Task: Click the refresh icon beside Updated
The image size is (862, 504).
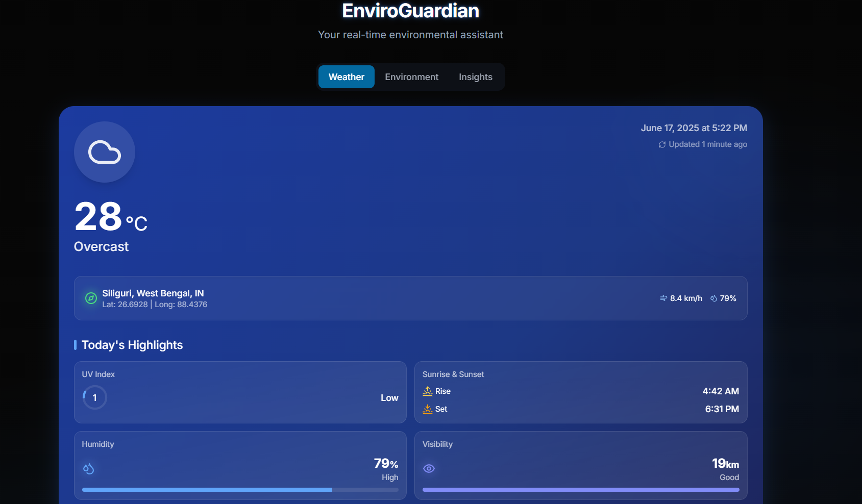Action: pyautogui.click(x=662, y=145)
